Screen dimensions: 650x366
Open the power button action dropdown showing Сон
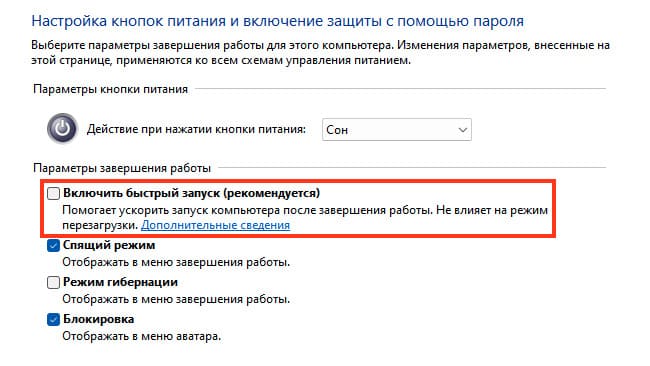tap(397, 129)
